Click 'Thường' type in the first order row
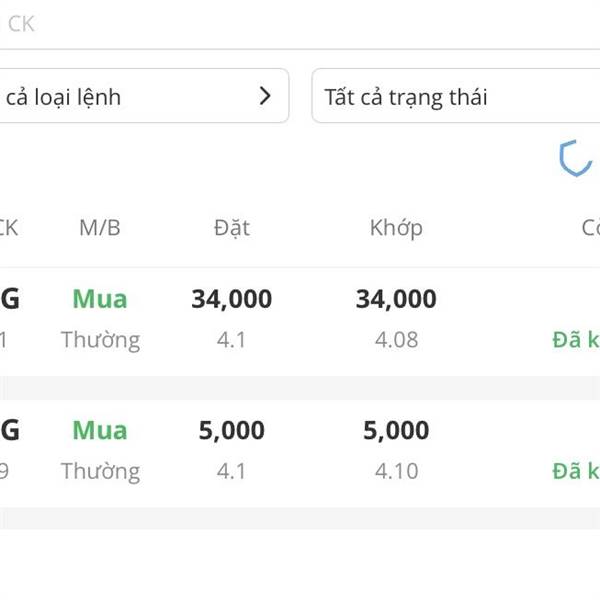Screen dimensions: 600x600 [101, 341]
